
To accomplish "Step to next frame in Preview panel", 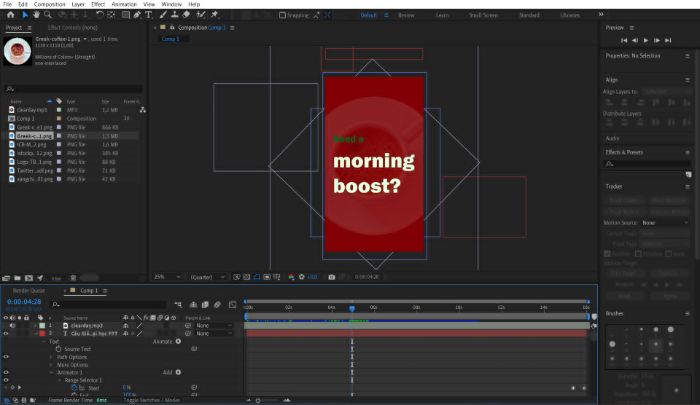I will pos(657,40).
